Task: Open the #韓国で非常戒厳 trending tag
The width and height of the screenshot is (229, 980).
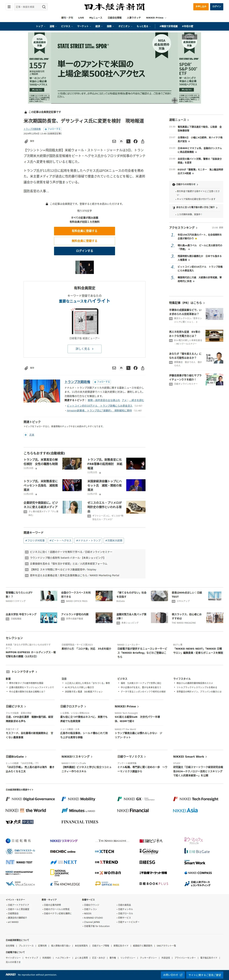Action: [168, 26]
